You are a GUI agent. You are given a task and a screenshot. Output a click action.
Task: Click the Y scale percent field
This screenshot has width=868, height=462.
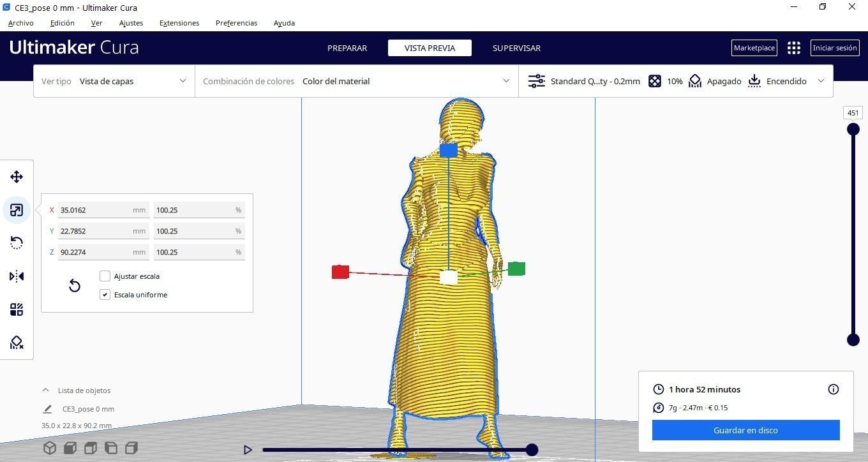pos(199,231)
